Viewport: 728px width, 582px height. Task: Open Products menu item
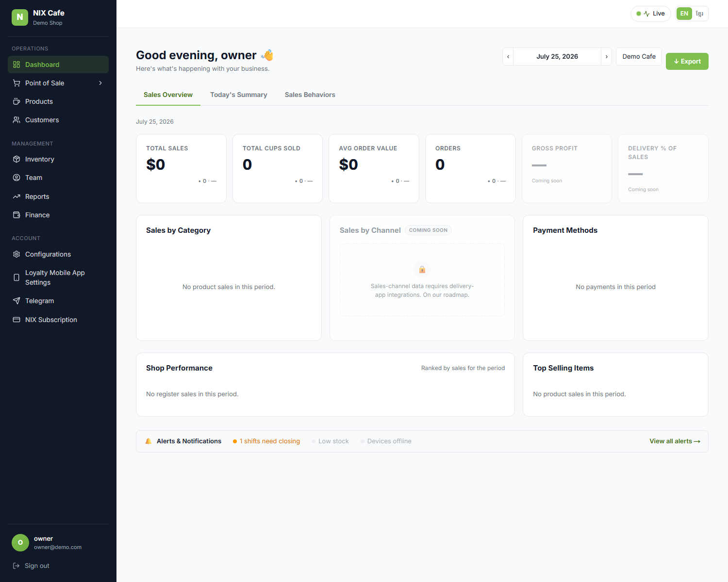pos(58,101)
